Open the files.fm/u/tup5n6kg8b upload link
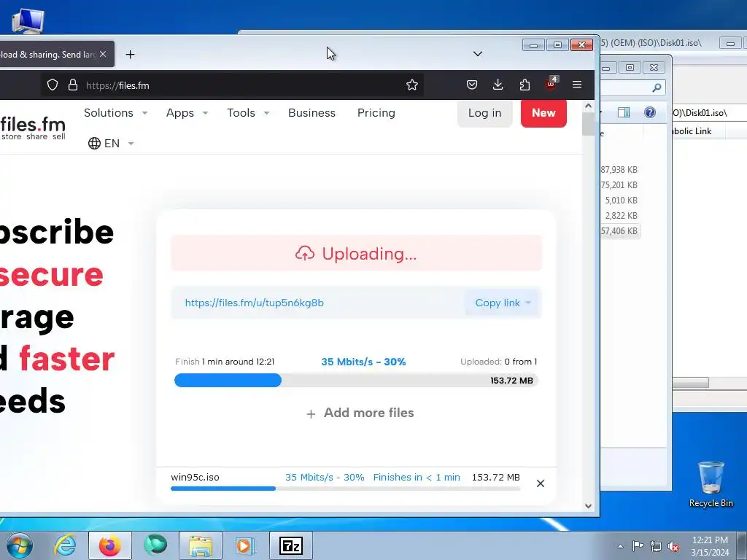Screen dimensions: 747x560 [x=254, y=303]
